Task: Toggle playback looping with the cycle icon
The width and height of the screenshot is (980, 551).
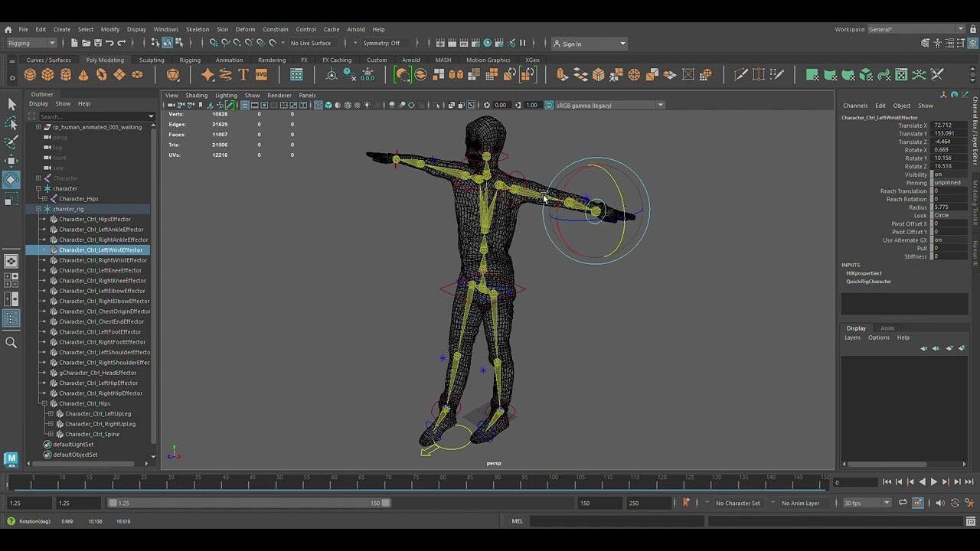Action: (904, 503)
